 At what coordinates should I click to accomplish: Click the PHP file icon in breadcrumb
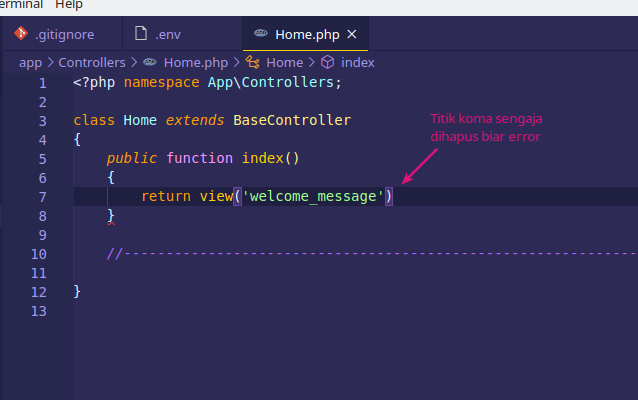[x=150, y=62]
